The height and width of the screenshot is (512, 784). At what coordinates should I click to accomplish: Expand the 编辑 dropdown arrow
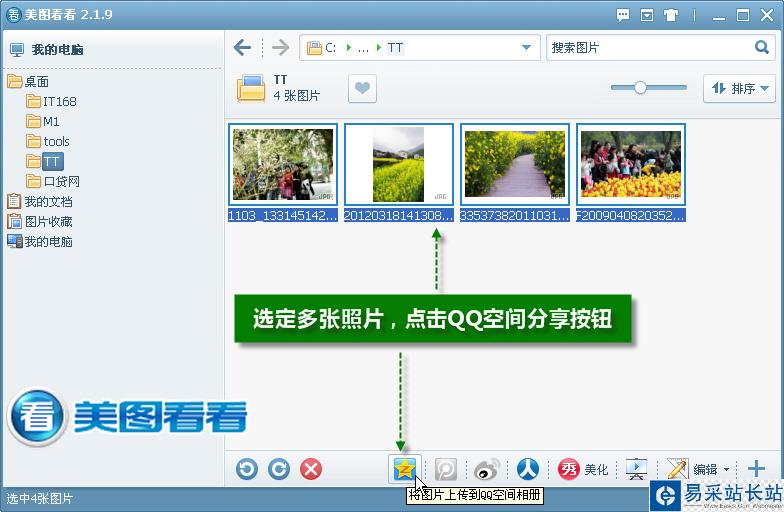point(726,470)
